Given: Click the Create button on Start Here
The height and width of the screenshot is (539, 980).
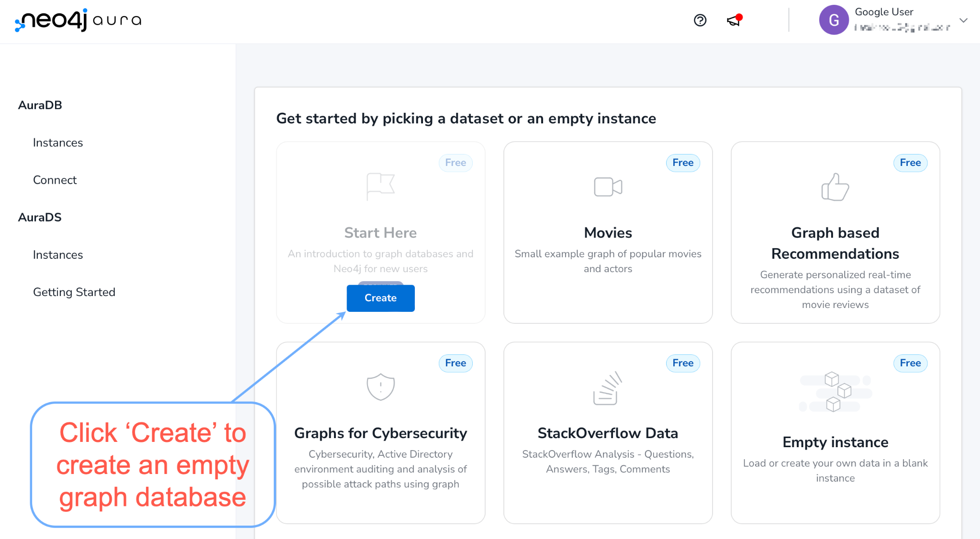Looking at the screenshot, I should point(380,298).
